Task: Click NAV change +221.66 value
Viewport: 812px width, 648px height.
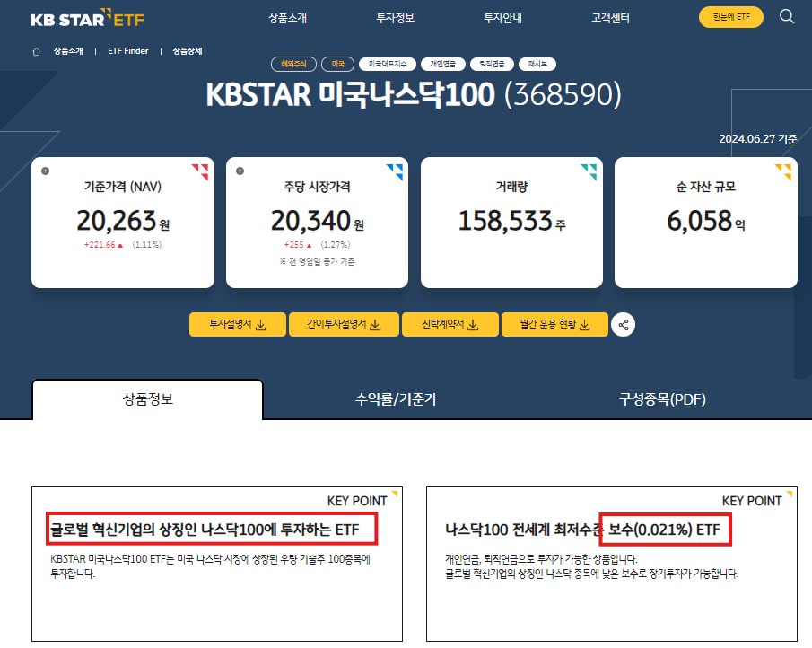Action: tap(103, 245)
